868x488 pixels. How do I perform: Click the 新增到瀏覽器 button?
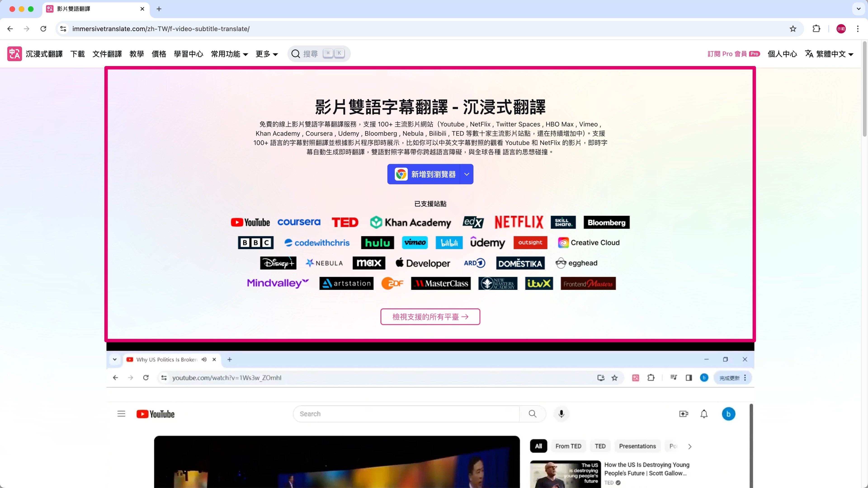coord(424,174)
